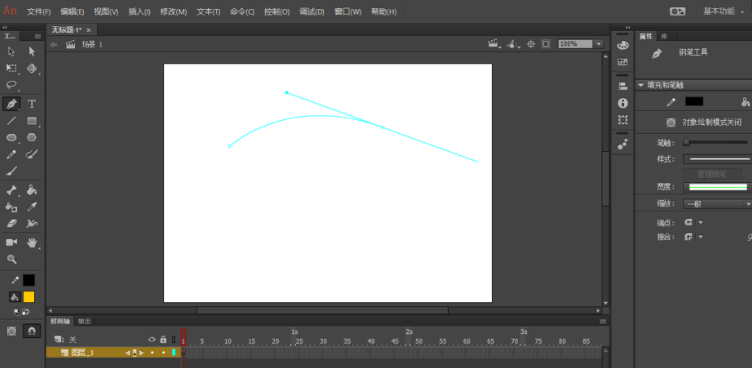Select the 3D Rotation tool

(x=32, y=68)
